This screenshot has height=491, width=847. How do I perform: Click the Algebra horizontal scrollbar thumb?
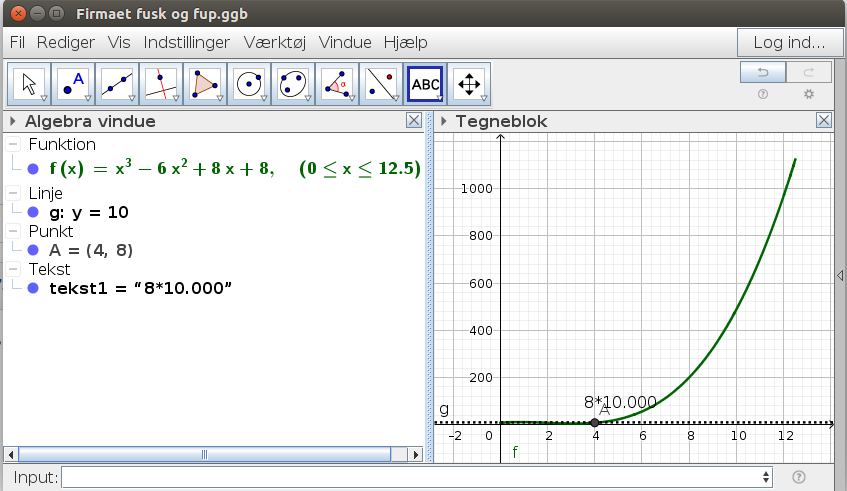[x=204, y=454]
